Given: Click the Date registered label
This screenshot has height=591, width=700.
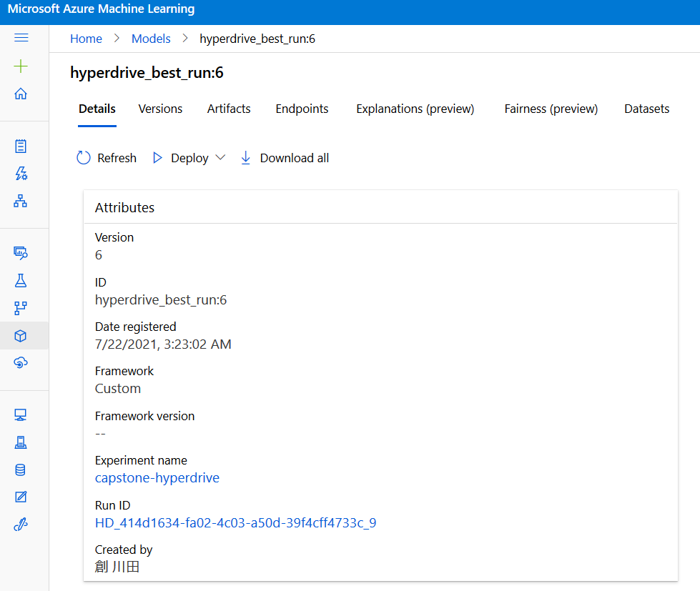Looking at the screenshot, I should tap(135, 327).
